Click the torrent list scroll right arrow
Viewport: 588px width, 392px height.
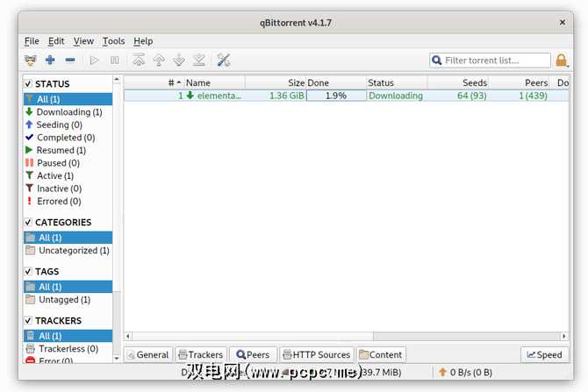click(x=564, y=336)
